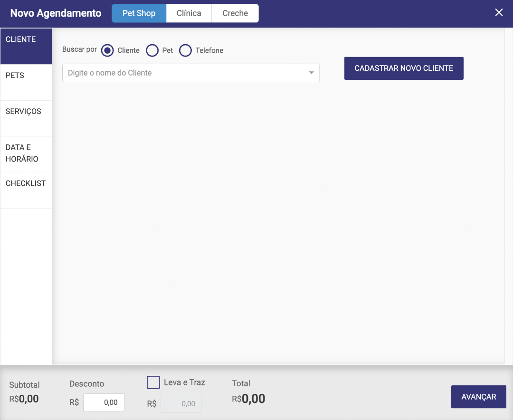Open the Clínica tab
This screenshot has width=513, height=420.
point(189,13)
